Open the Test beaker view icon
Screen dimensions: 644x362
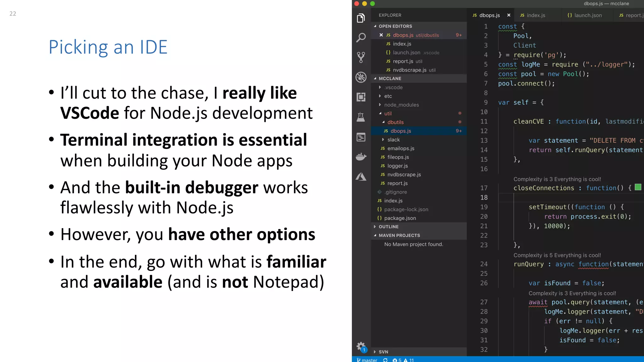(x=361, y=117)
